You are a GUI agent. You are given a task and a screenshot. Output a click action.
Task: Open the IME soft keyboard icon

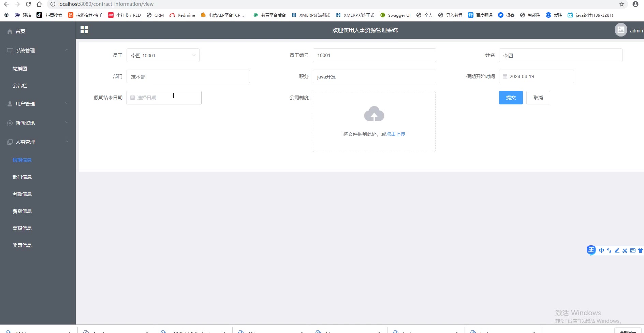[633, 250]
